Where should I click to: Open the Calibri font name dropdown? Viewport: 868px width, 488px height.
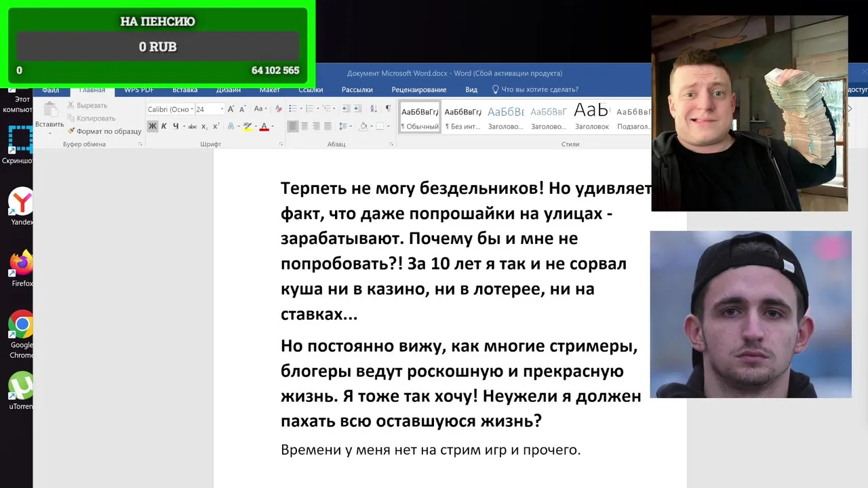pos(192,109)
